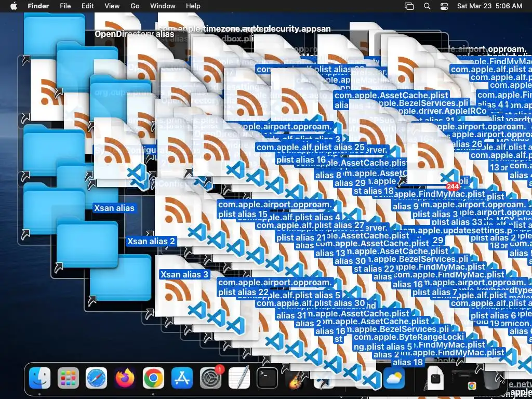The width and height of the screenshot is (532, 399).
Task: Open the Window menu
Action: pyautogui.click(x=163, y=6)
